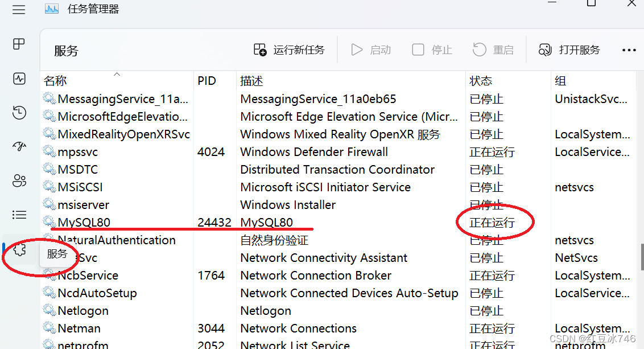Select the MixedRealityOpenXRSvc service row
The height and width of the screenshot is (349, 644).
(x=337, y=134)
